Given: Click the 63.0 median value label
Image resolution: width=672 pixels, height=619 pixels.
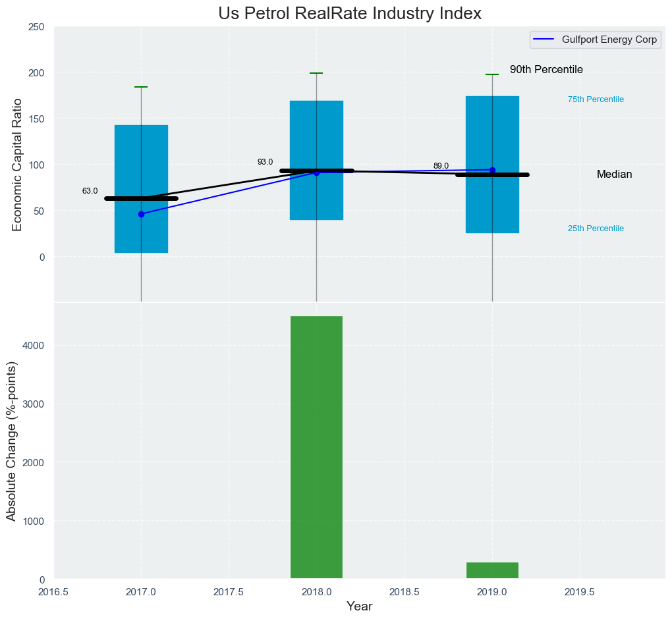Looking at the screenshot, I should point(90,191).
